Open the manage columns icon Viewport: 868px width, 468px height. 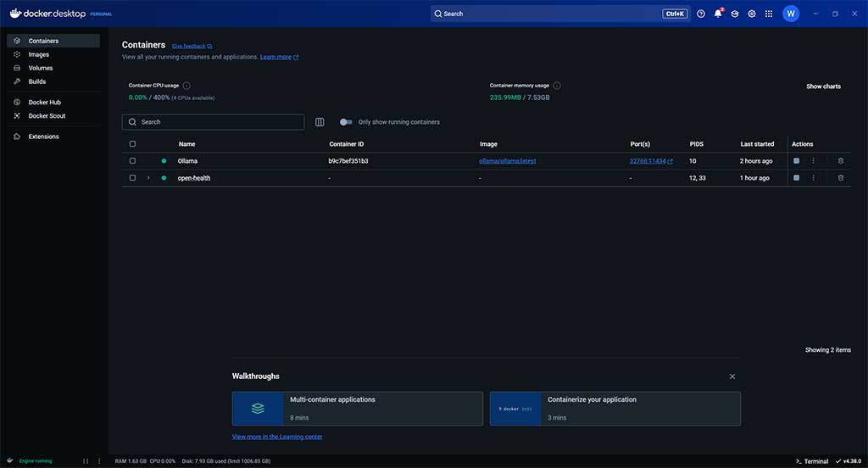coord(320,122)
